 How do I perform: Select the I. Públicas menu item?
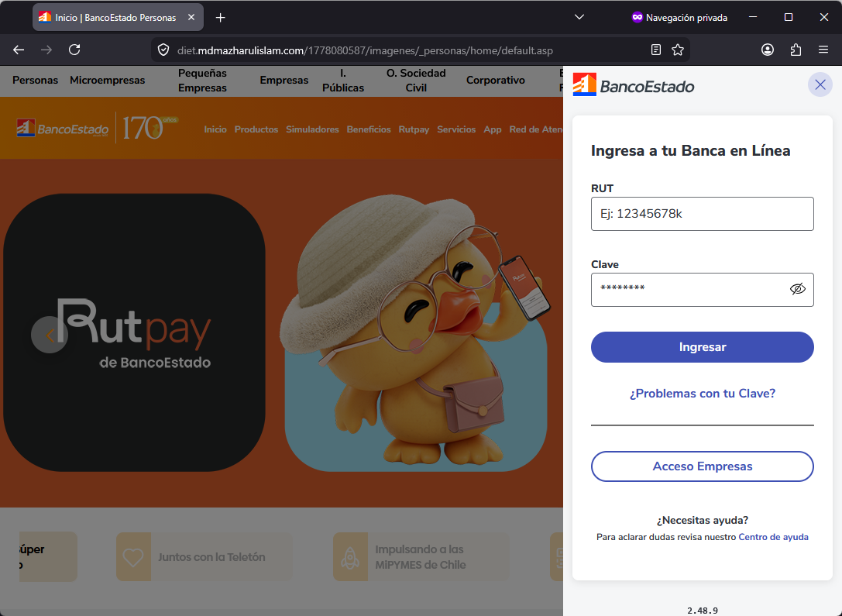pos(343,81)
